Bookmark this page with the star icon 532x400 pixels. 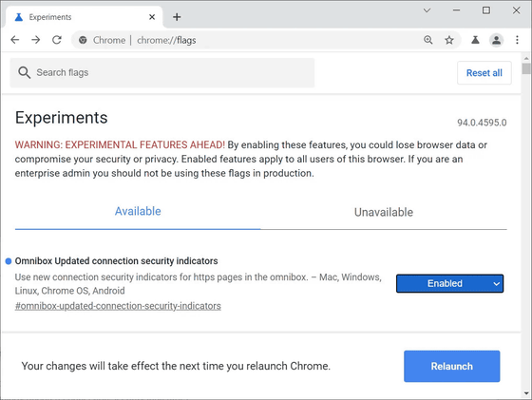449,40
